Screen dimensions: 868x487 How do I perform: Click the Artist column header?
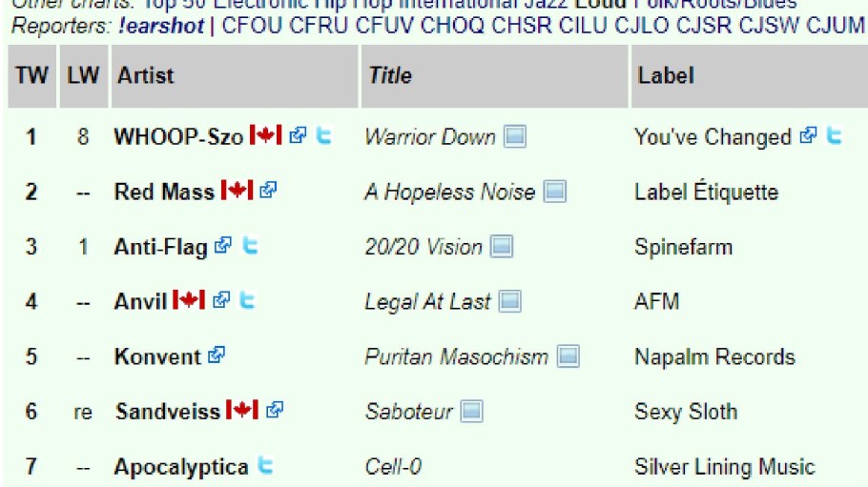tap(146, 75)
